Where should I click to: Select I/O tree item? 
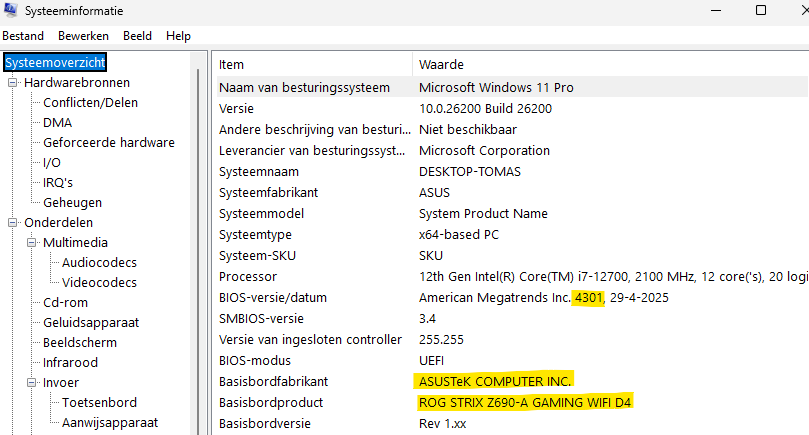pos(52,163)
